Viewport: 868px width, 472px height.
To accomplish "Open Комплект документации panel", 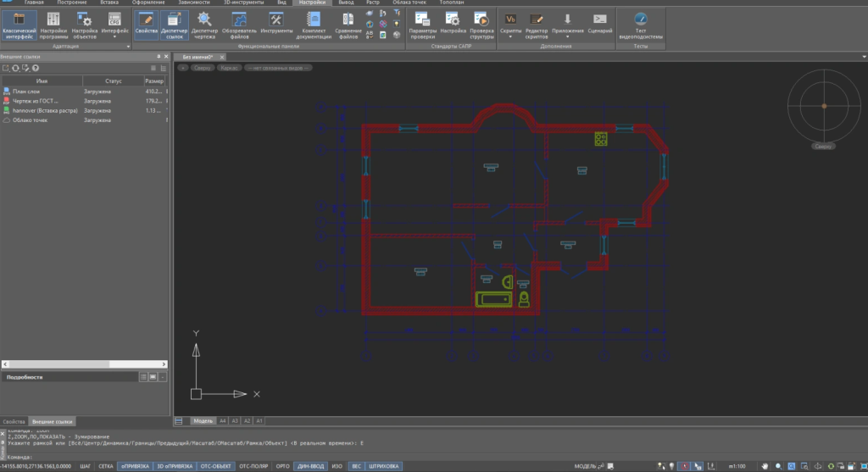I will [x=314, y=25].
